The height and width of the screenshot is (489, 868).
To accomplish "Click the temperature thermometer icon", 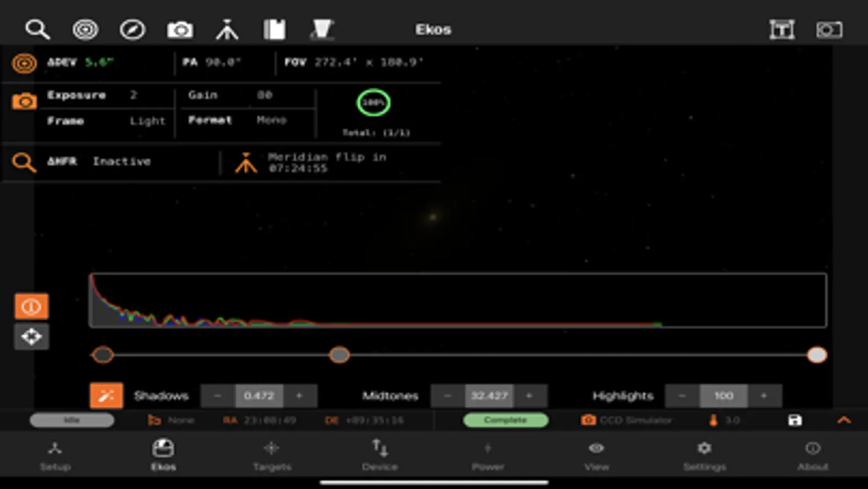I will click(713, 420).
